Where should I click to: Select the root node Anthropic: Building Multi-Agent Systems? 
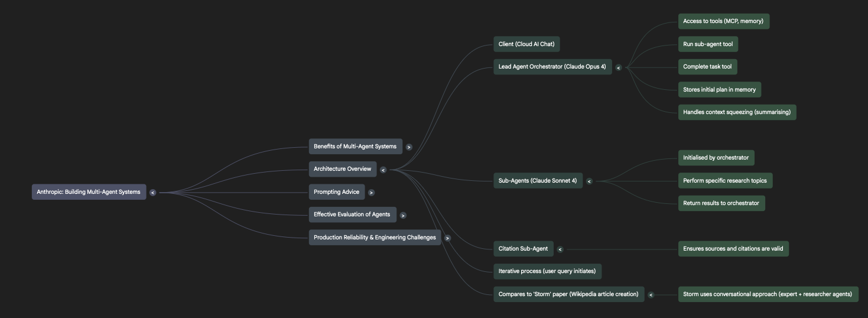click(x=89, y=192)
